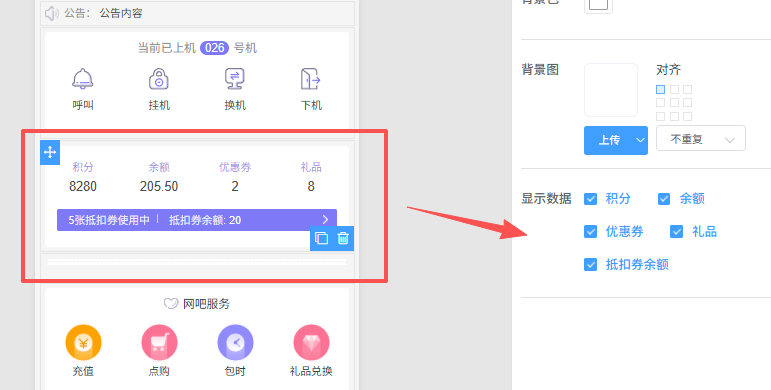Click the 积分 value 8280
The height and width of the screenshot is (390, 771).
(83, 186)
